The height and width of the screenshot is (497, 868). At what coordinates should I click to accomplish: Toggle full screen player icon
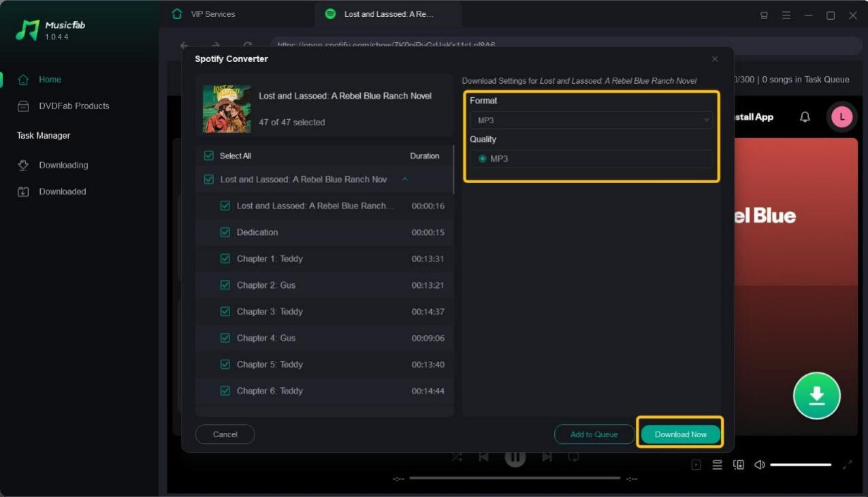[848, 465]
